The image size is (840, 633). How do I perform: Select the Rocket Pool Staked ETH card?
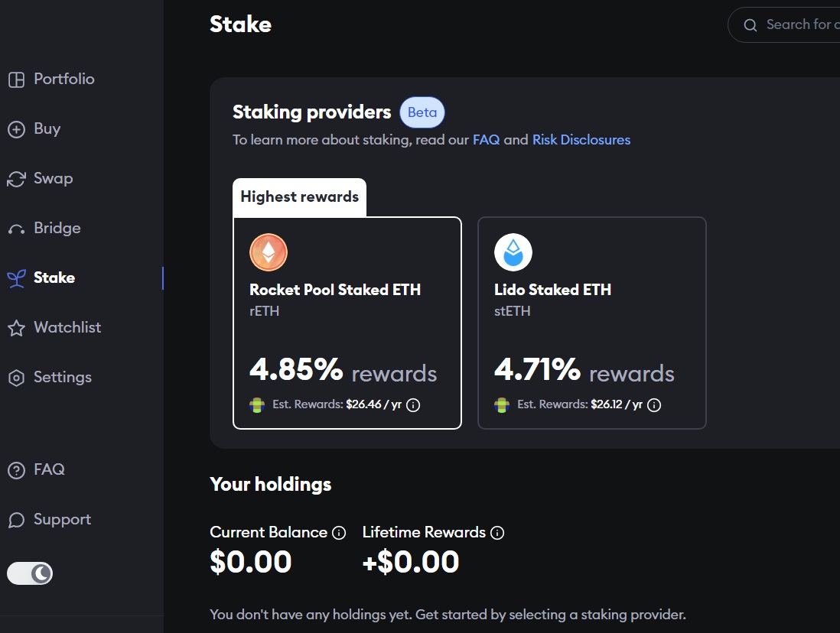[347, 323]
